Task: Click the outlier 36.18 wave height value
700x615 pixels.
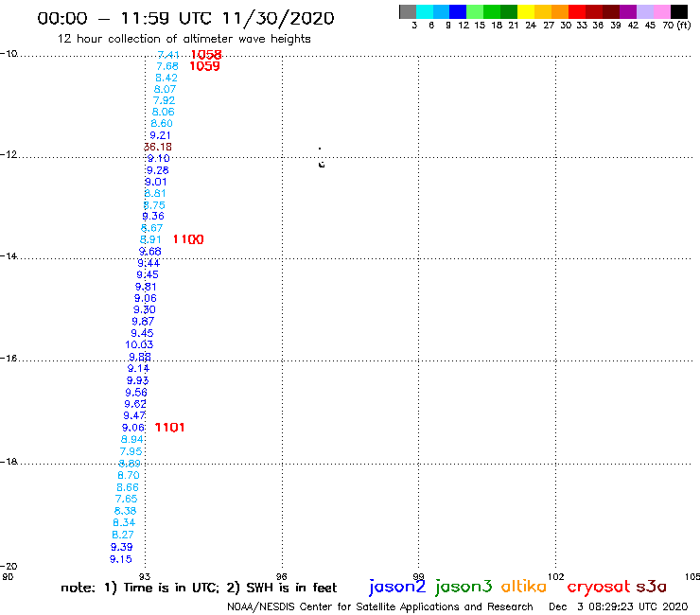Action: coord(158,147)
